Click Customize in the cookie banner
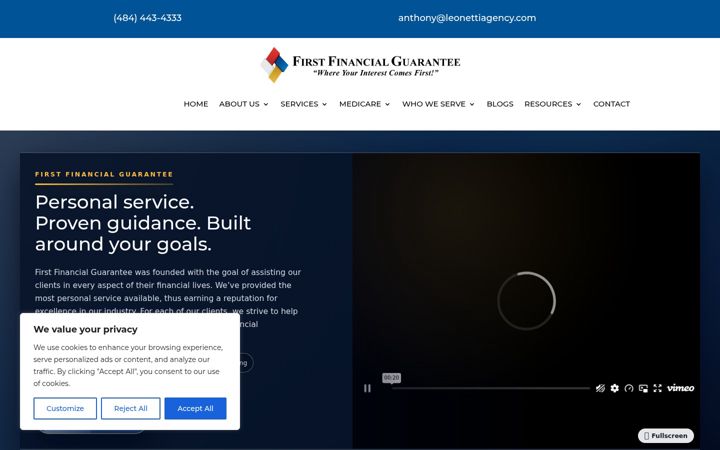 (x=65, y=409)
